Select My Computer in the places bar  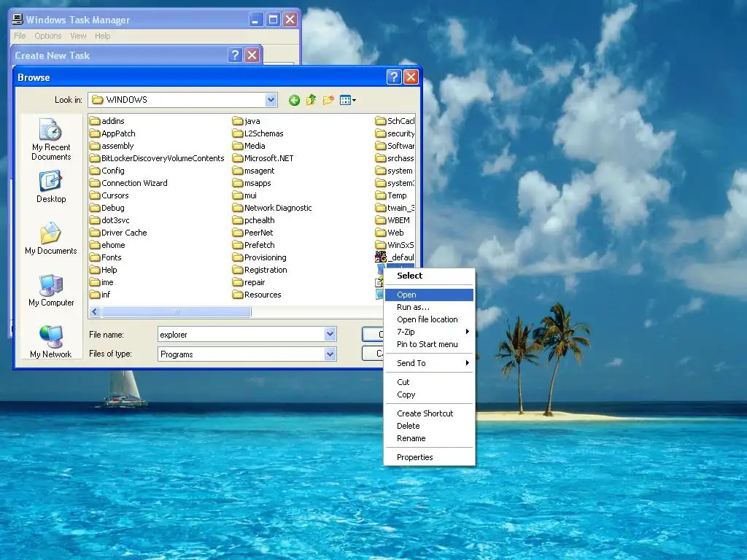click(x=51, y=290)
